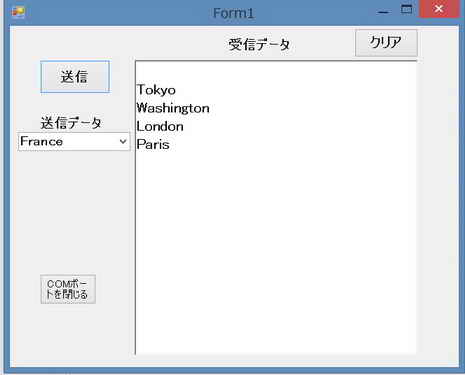The height and width of the screenshot is (375, 465).
Task: Click the Tokyo line in received data
Action: 156,90
